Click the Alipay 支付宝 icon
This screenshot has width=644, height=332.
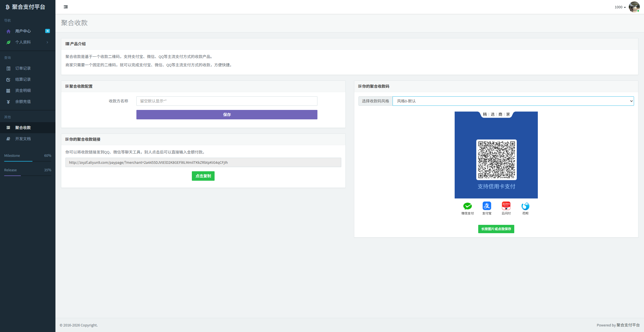click(x=487, y=206)
